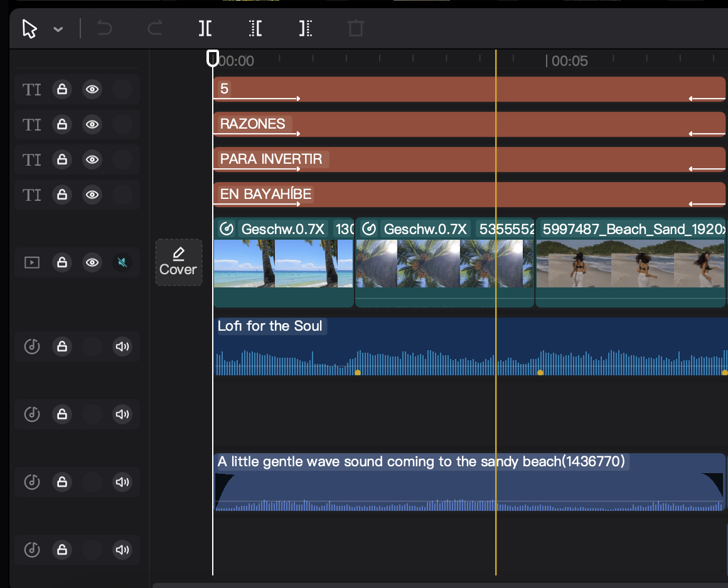Click the redo arrow icon
Viewport: 728px width, 588px height.
tap(154, 28)
